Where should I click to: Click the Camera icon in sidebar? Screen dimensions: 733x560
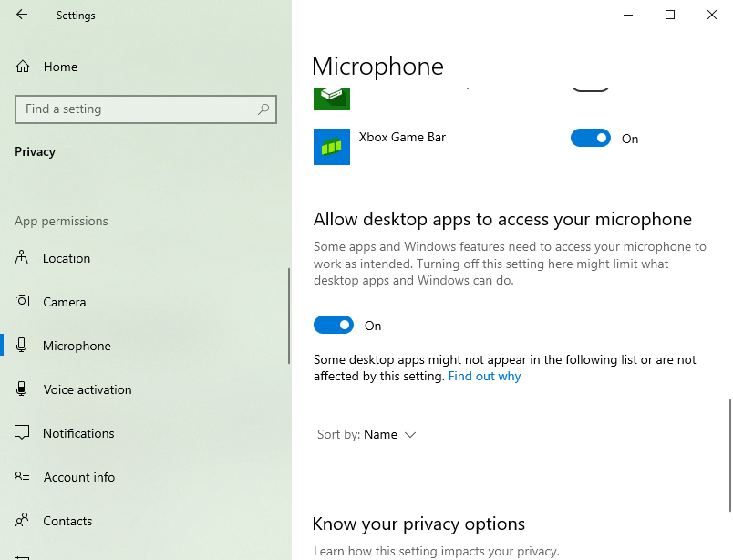point(23,302)
